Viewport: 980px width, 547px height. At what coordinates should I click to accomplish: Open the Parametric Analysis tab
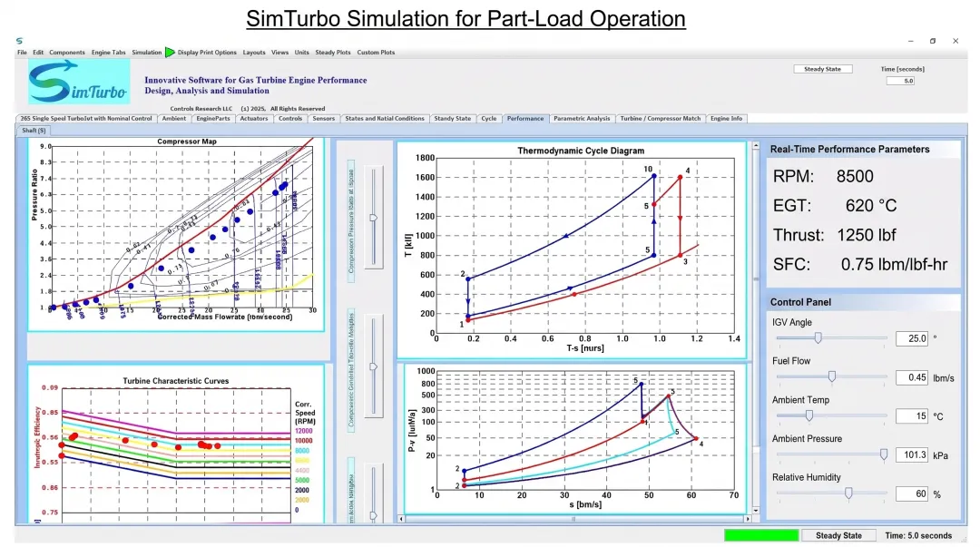582,118
